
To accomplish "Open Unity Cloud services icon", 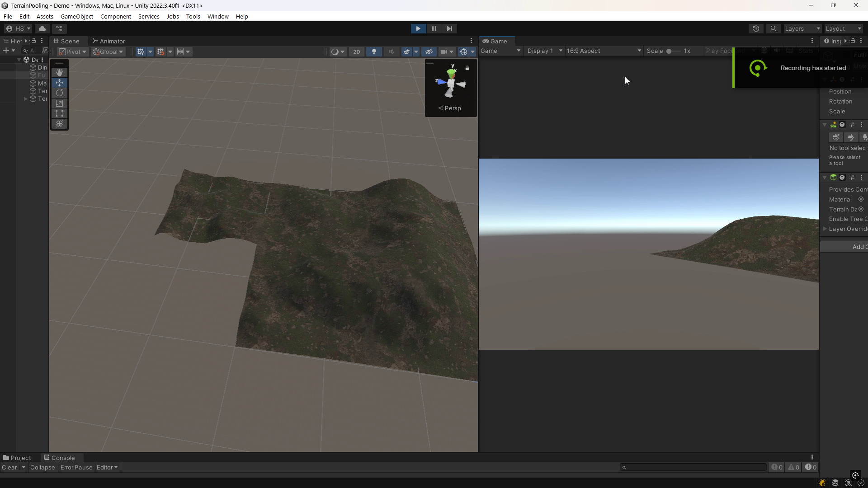I will pyautogui.click(x=42, y=28).
